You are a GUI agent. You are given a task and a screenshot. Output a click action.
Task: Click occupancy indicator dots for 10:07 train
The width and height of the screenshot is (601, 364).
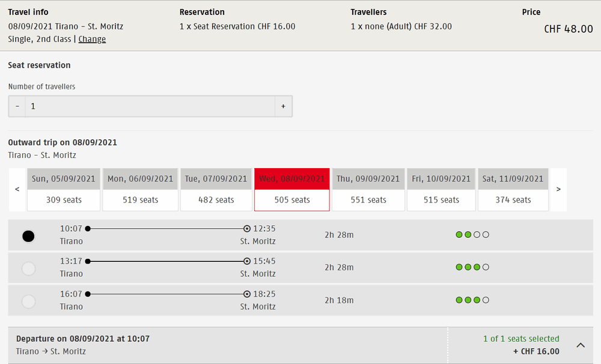click(x=472, y=234)
